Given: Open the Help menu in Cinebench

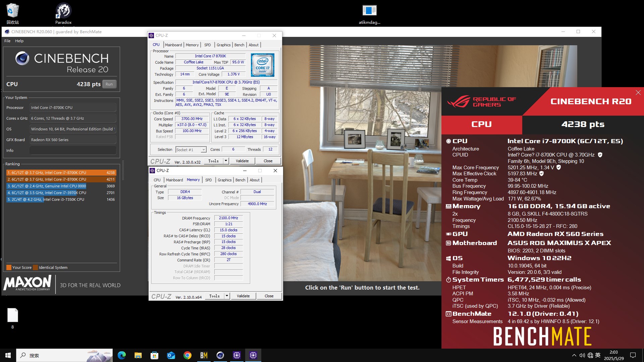Looking at the screenshot, I should 19,41.
